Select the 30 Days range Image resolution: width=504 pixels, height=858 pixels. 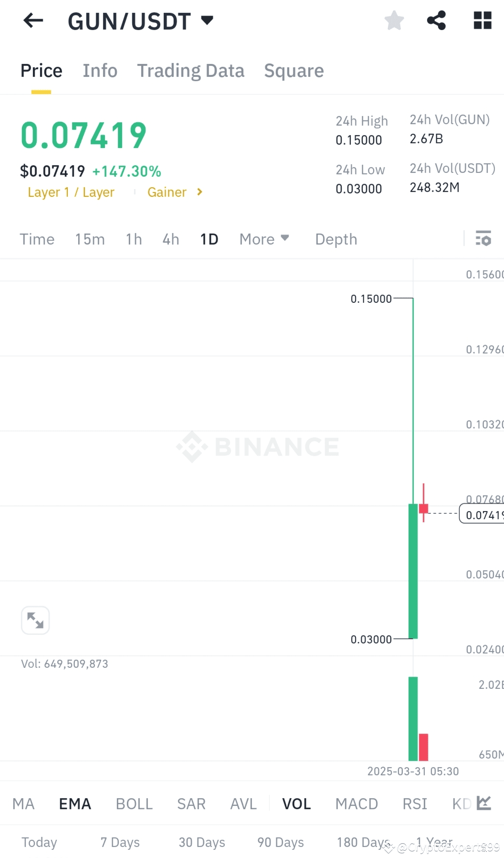tap(201, 842)
